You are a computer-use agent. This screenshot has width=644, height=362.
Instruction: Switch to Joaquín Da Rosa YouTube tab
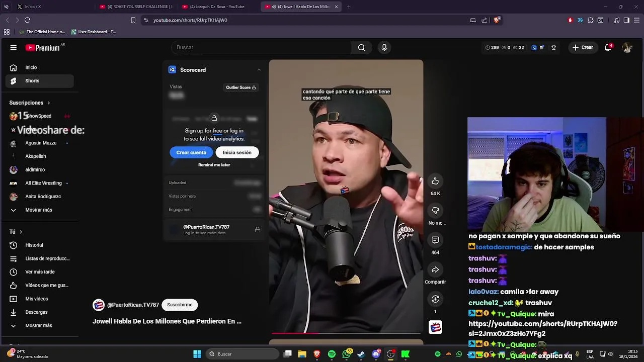217,7
